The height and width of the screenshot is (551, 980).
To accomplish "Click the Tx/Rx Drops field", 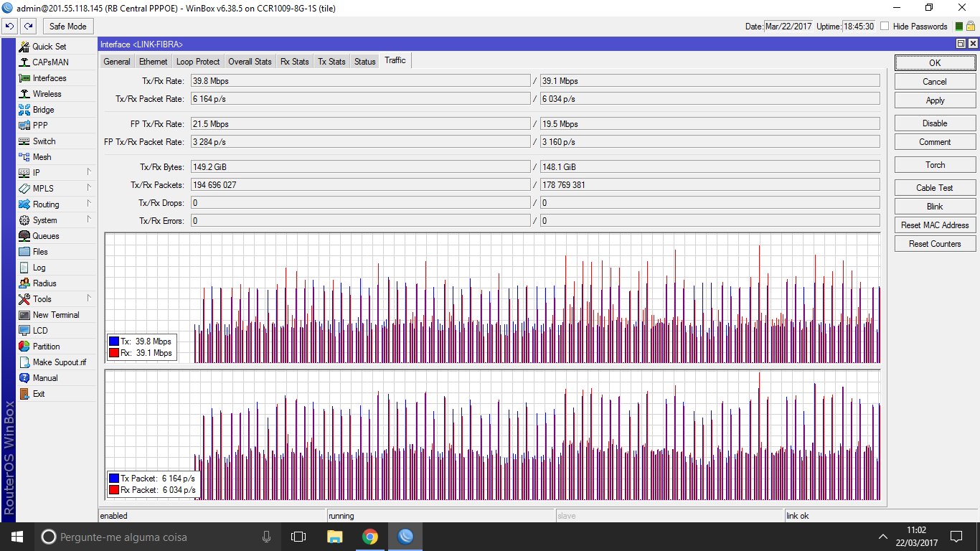I will tap(360, 203).
